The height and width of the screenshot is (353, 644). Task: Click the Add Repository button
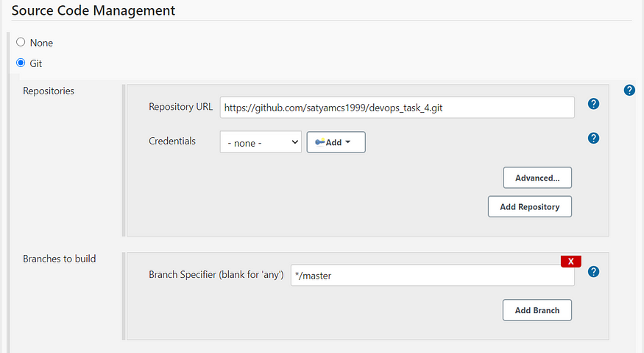tap(530, 206)
